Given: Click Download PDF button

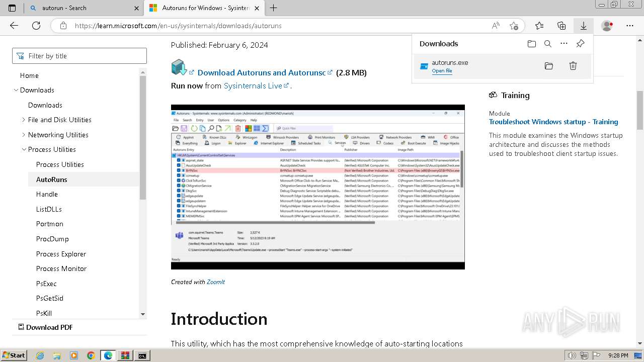Looking at the screenshot, I should pyautogui.click(x=46, y=327).
